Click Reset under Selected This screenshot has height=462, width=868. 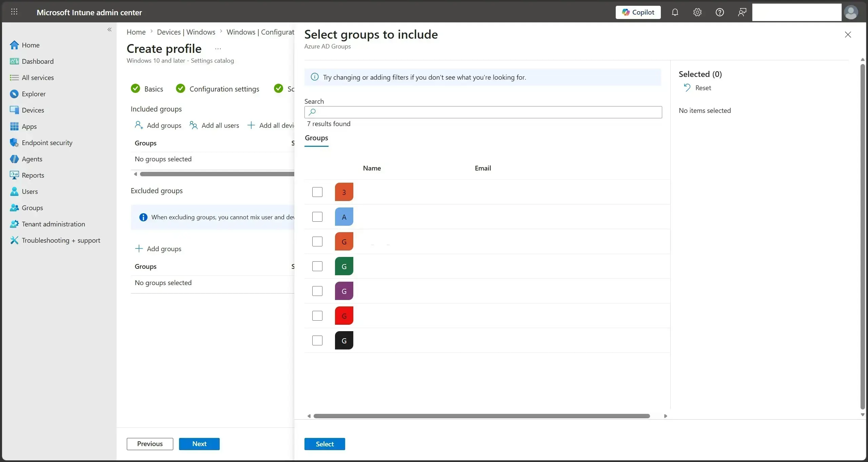tap(698, 88)
